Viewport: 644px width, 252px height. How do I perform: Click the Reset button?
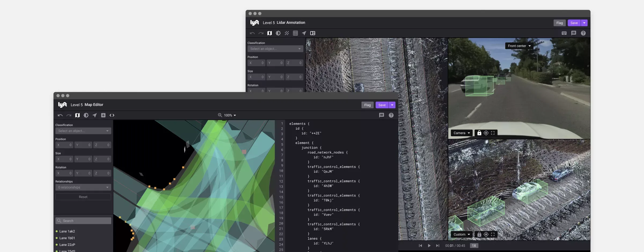point(83,197)
